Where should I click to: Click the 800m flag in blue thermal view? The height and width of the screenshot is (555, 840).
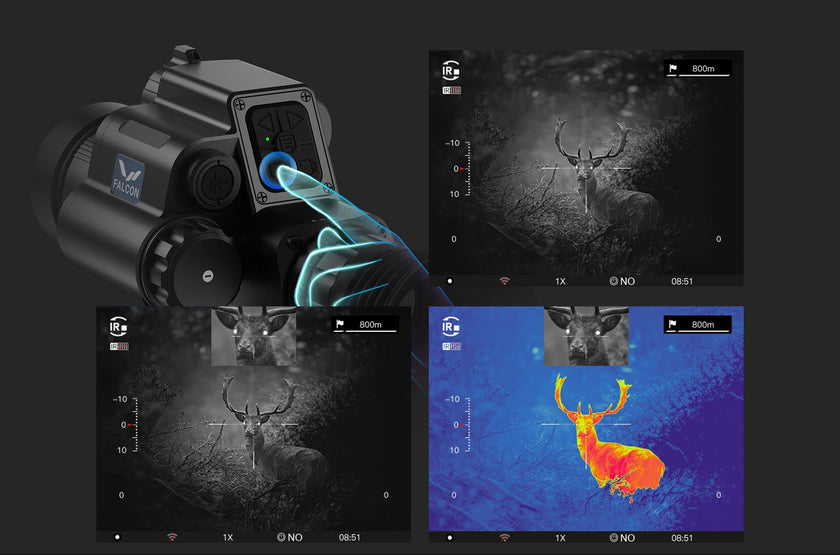[x=698, y=325]
